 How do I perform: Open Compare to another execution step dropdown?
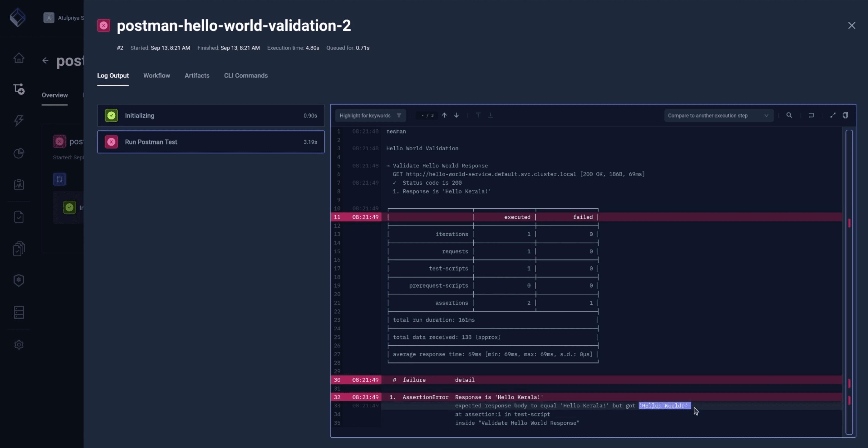tap(718, 116)
